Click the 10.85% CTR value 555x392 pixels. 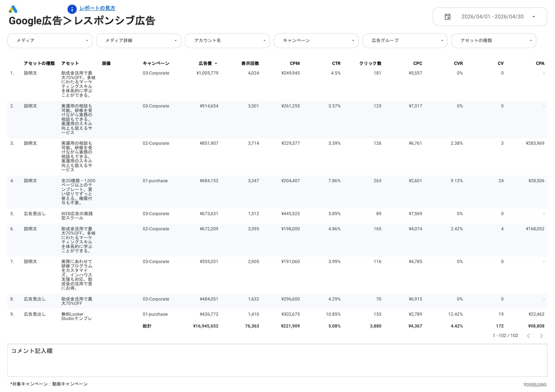pos(333,314)
